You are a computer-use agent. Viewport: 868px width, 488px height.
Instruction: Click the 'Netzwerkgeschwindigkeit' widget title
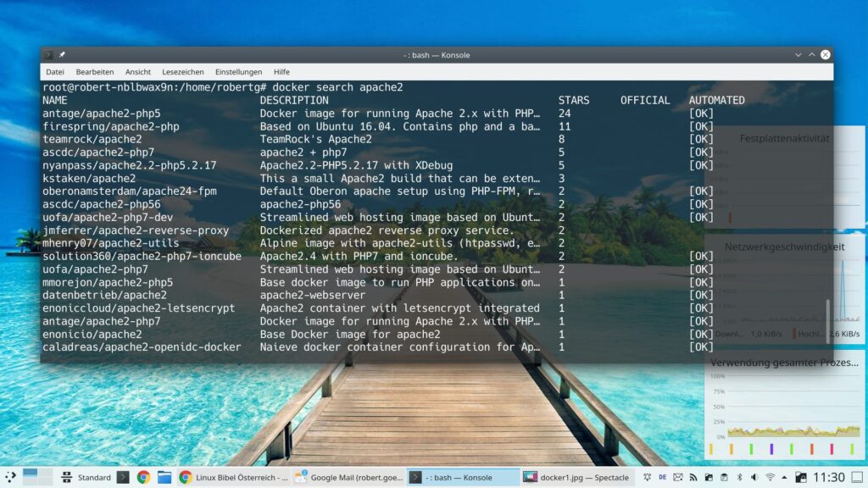click(784, 247)
